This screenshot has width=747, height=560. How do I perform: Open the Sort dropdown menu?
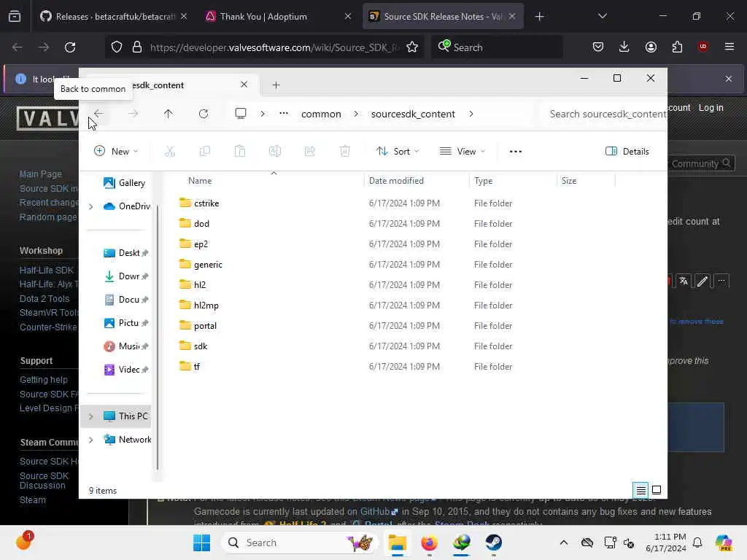coord(398,152)
